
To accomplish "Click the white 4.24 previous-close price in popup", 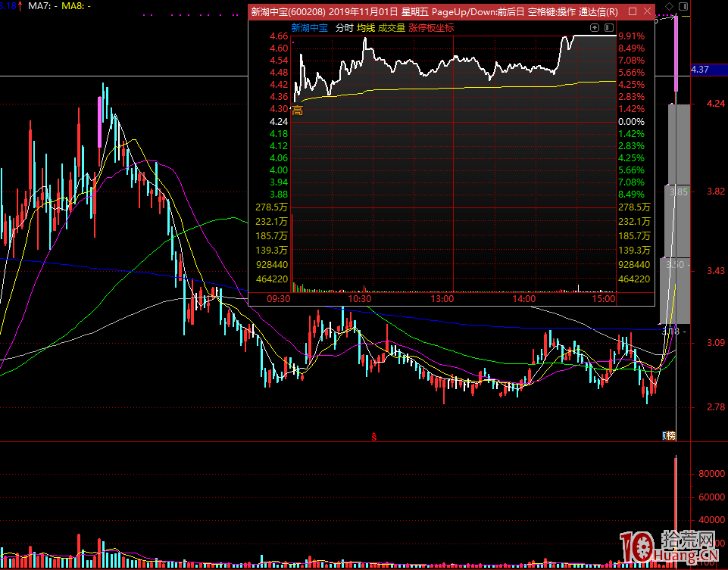I will [279, 122].
